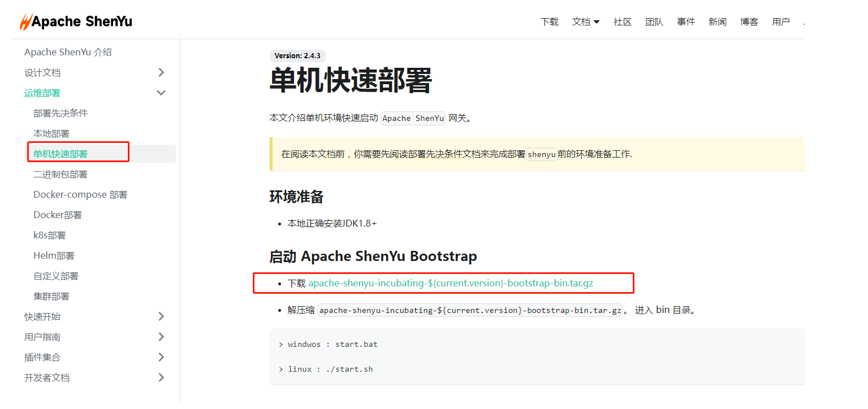Open 新闻 from the top navigation
This screenshot has height=409, width=868.
pyautogui.click(x=718, y=22)
